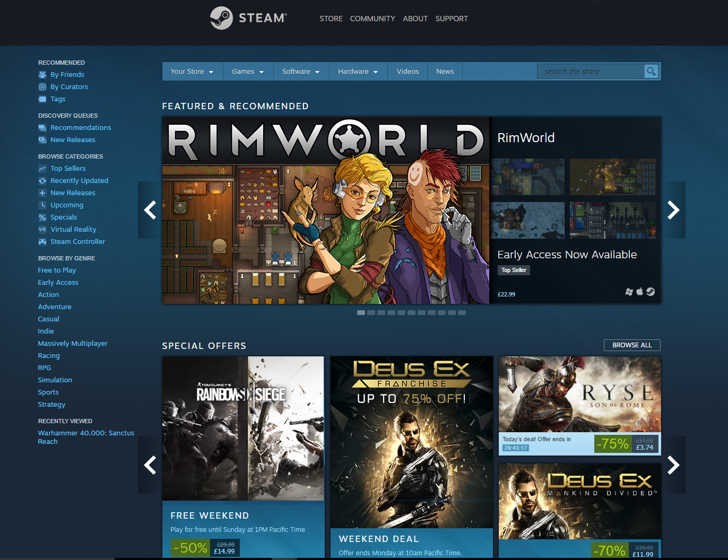The image size is (728, 560).
Task: Open the Hardware dropdown menu
Action: tap(358, 72)
